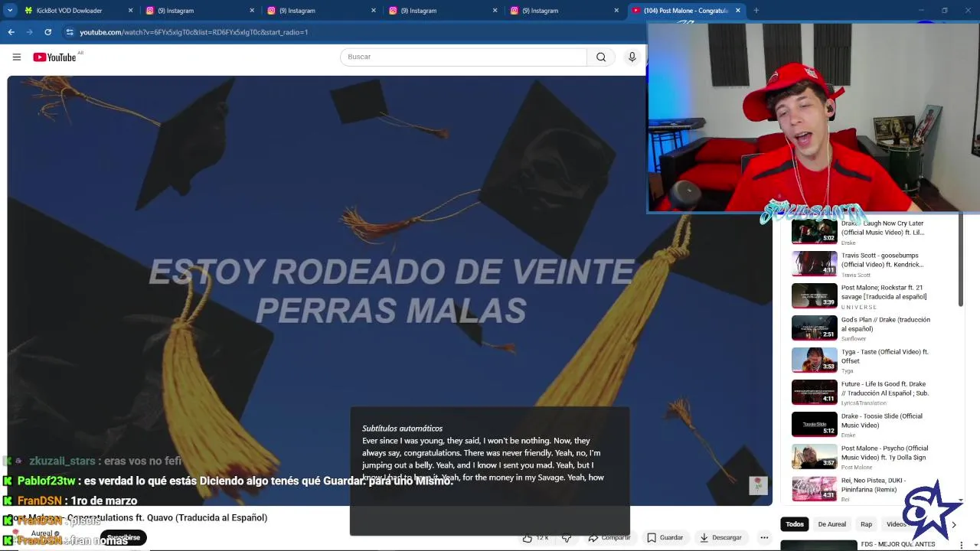Open the YouTube hamburger guide menu
Viewport: 980px width, 551px height.
tap(16, 57)
